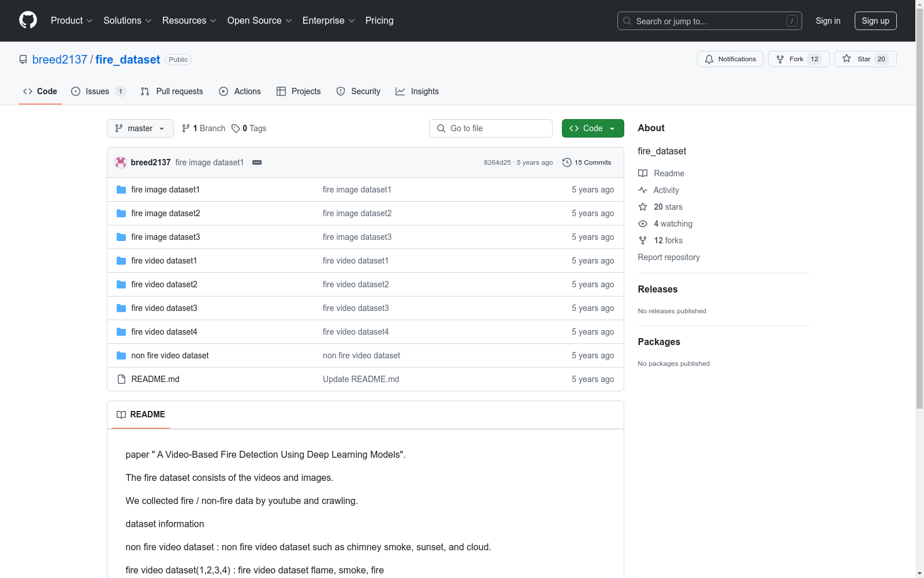The image size is (924, 578).
Task: Open the fire image dataset1 folder icon
Action: click(121, 190)
